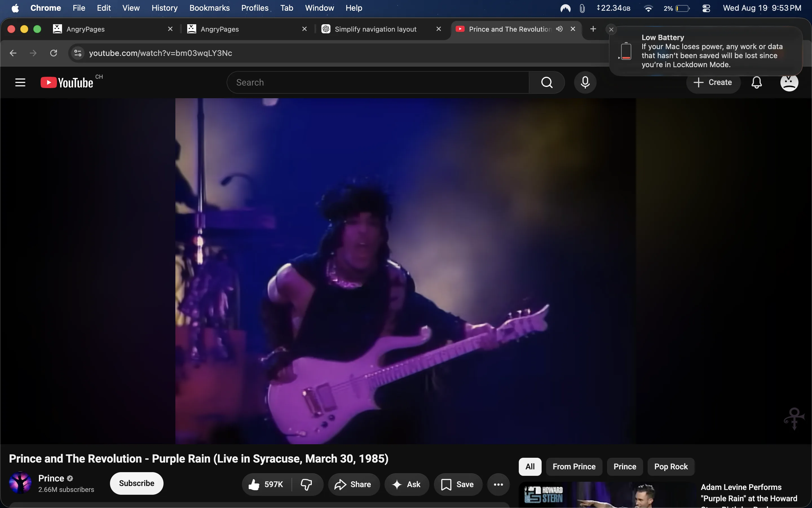Open the View menu

pos(131,8)
